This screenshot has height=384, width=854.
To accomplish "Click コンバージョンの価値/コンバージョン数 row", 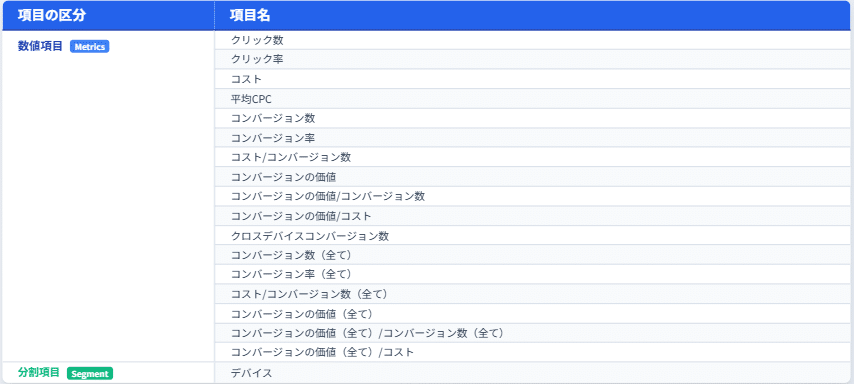I will pos(532,197).
